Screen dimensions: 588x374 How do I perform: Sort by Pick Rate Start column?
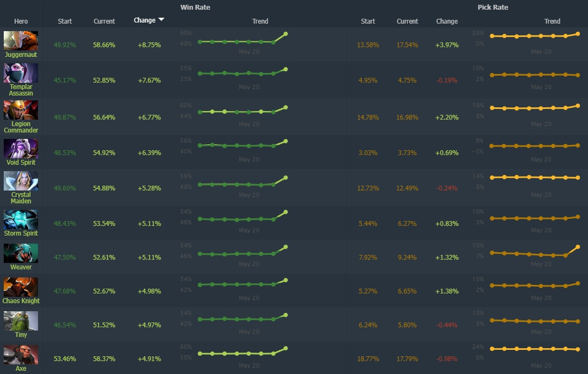(x=368, y=21)
